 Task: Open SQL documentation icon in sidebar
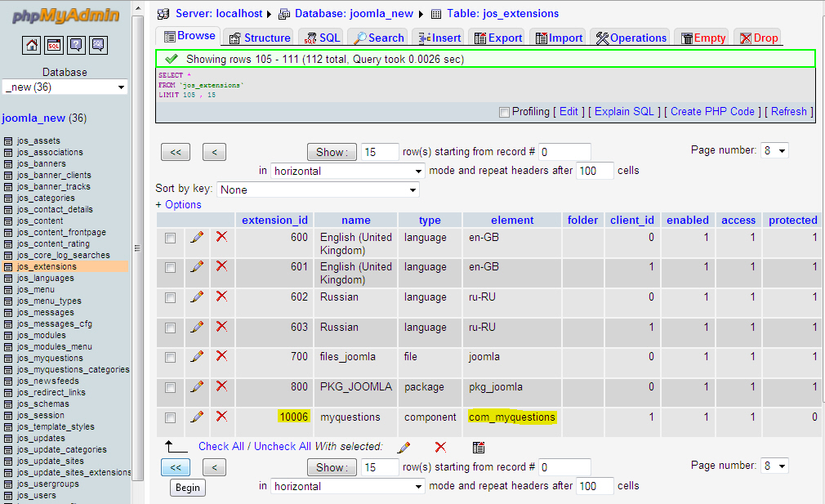tap(98, 45)
